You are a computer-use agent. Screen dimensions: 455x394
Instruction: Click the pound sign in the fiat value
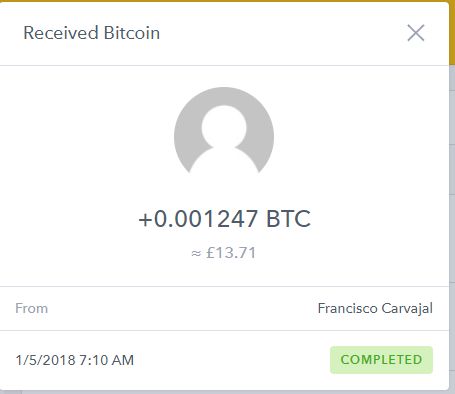210,253
